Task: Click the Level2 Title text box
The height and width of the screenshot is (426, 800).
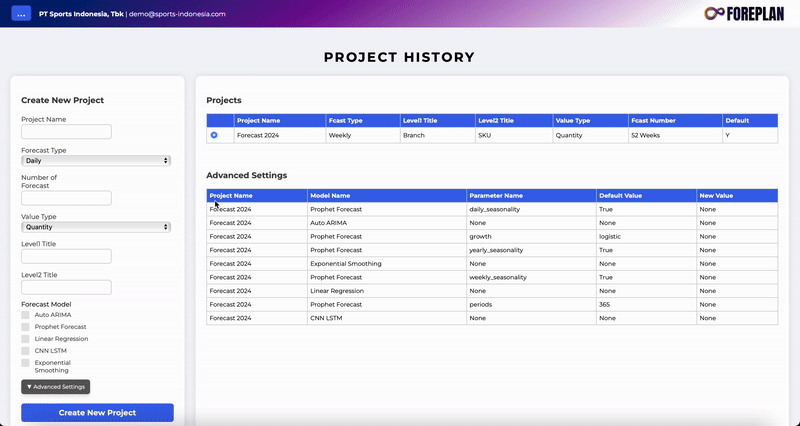Action: pyautogui.click(x=66, y=287)
